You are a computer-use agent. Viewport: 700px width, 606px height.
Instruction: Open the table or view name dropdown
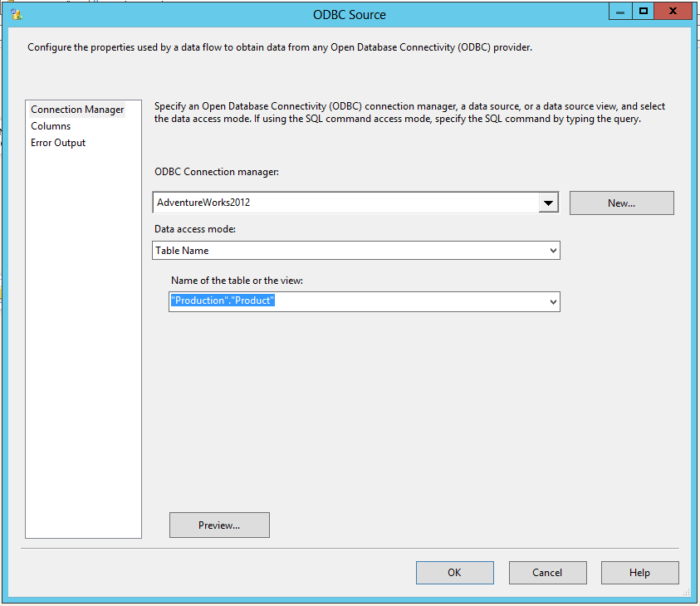tap(553, 301)
